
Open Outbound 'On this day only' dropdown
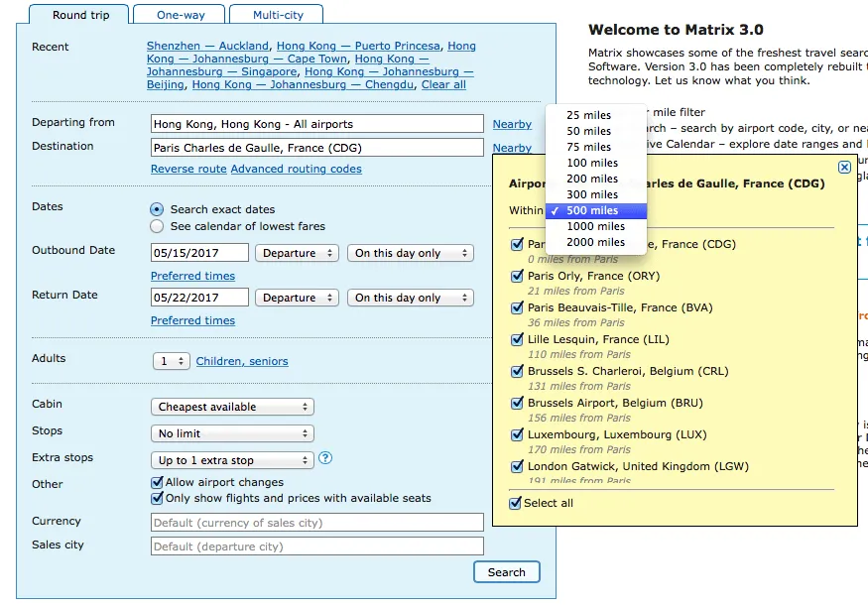click(x=411, y=253)
